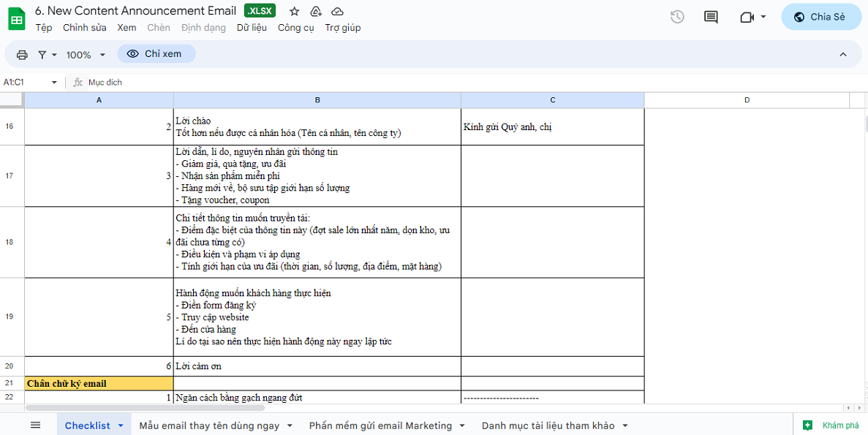Click the add-to-Drive shortcut icon
Viewport: 868px width, 435px height.
316,12
